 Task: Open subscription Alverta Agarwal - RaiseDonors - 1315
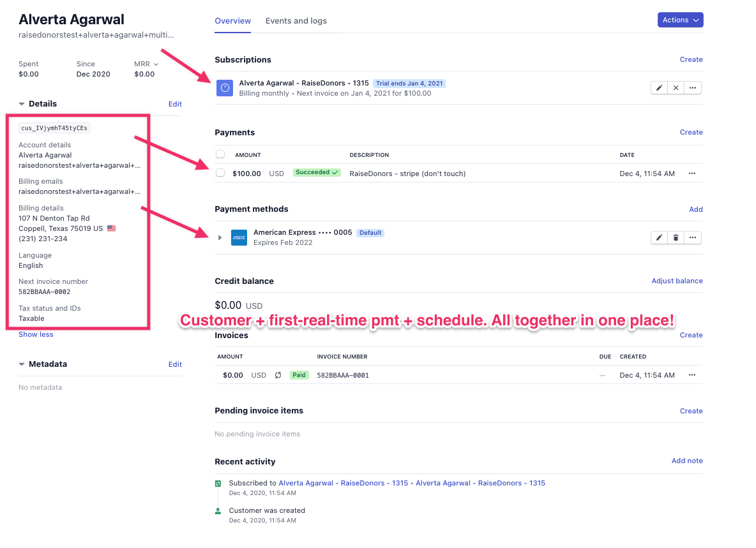304,83
